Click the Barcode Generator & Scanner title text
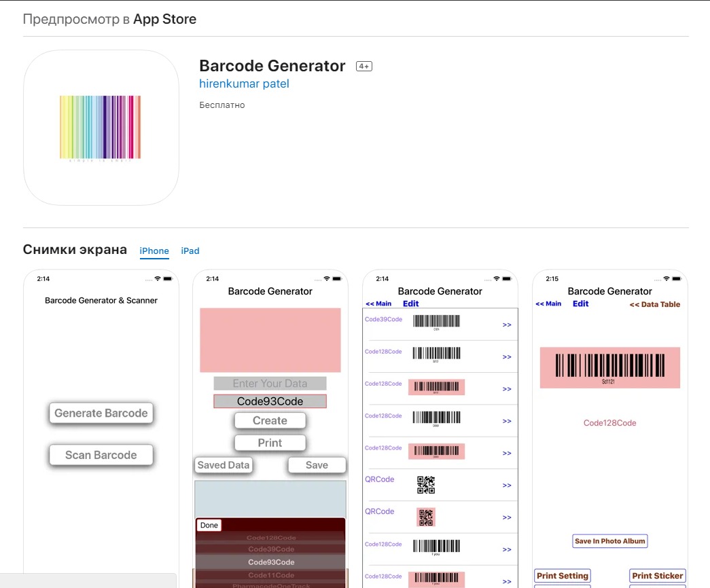The image size is (710, 588). coord(101,301)
